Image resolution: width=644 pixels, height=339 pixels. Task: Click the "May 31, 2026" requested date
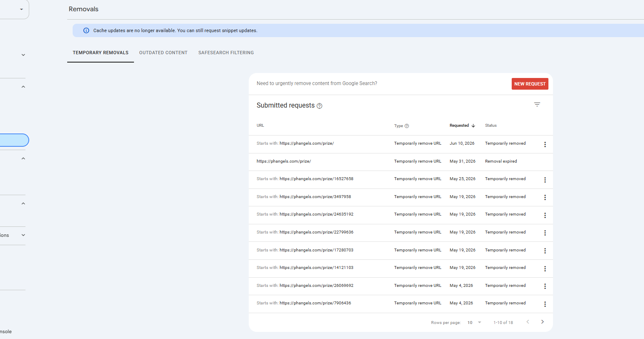[462, 161]
